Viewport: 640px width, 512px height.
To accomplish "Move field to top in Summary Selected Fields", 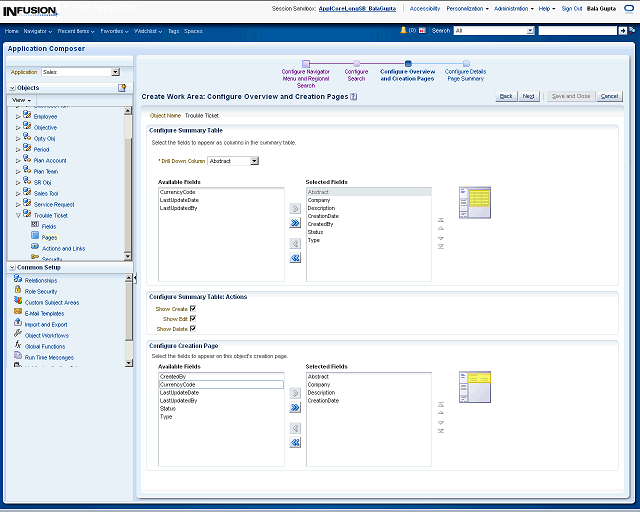I will pos(441,219).
